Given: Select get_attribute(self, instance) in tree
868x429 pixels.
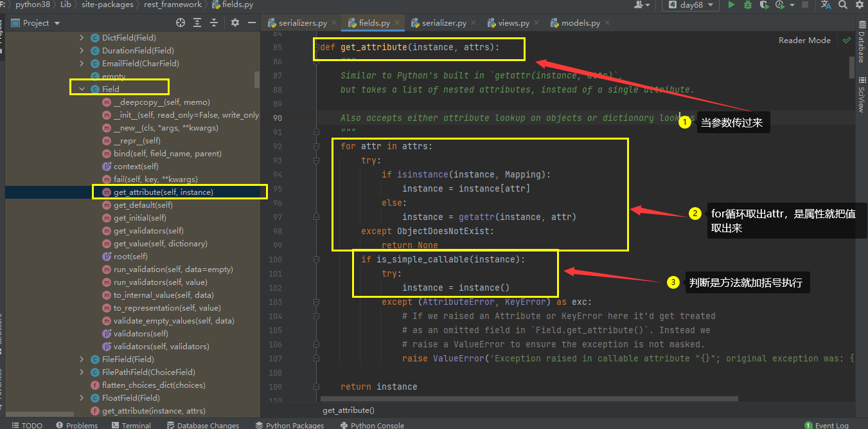Looking at the screenshot, I should click(163, 192).
